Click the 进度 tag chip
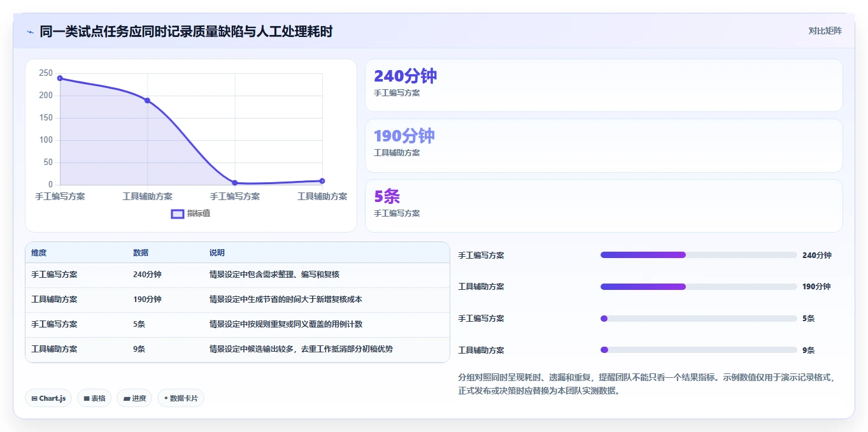Screen dimensions: 868x432 click(x=134, y=398)
